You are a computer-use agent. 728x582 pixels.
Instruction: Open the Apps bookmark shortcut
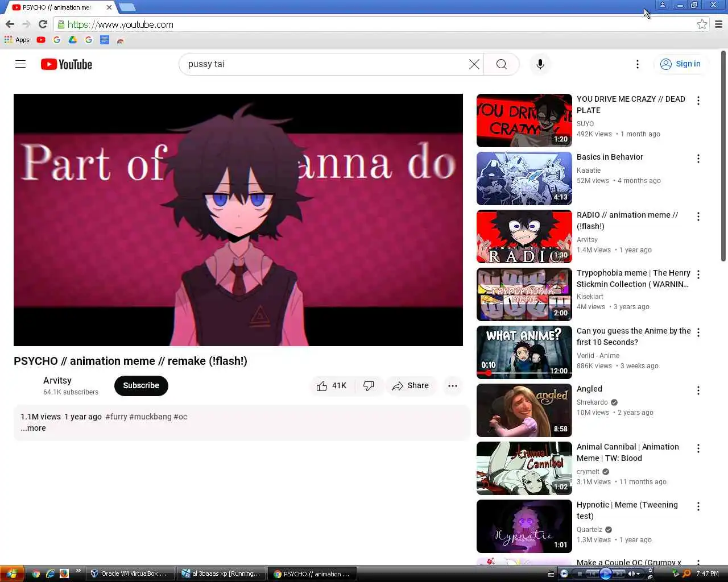[x=17, y=40]
